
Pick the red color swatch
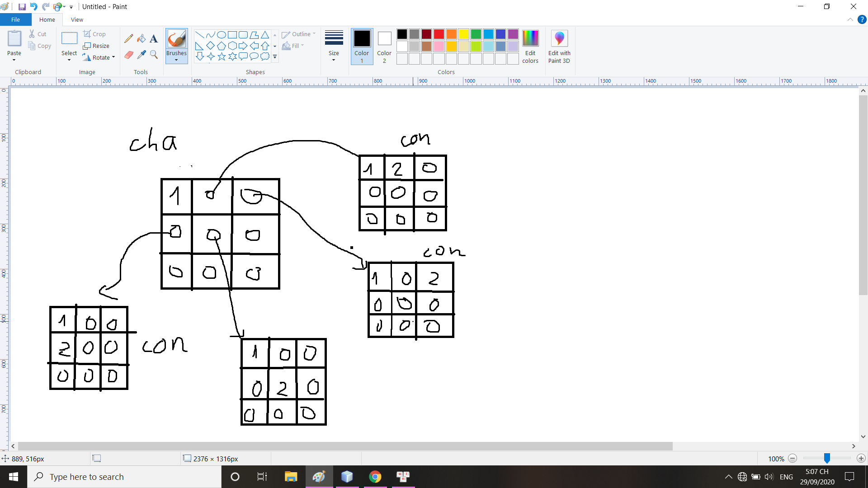pos(439,34)
